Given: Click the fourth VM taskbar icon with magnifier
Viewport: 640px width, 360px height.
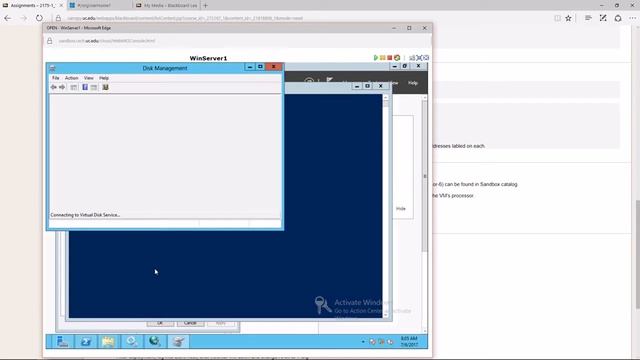Looking at the screenshot, I should pos(131,341).
